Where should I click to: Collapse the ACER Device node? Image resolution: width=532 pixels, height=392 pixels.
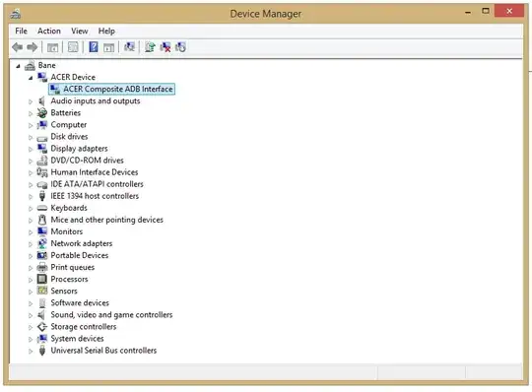(31, 78)
